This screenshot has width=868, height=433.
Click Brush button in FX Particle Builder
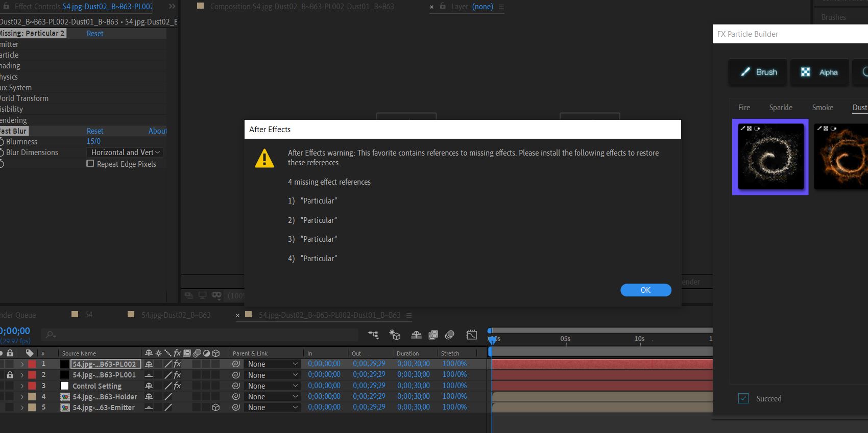coord(758,72)
